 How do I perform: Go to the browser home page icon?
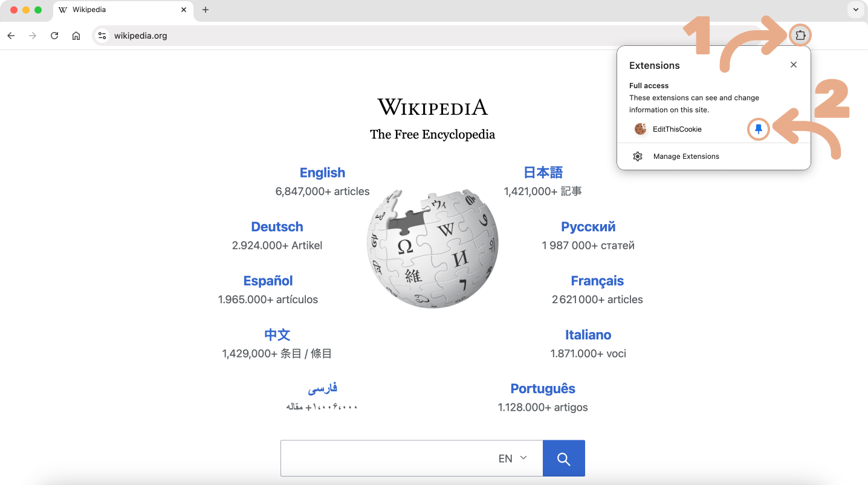[x=76, y=36]
